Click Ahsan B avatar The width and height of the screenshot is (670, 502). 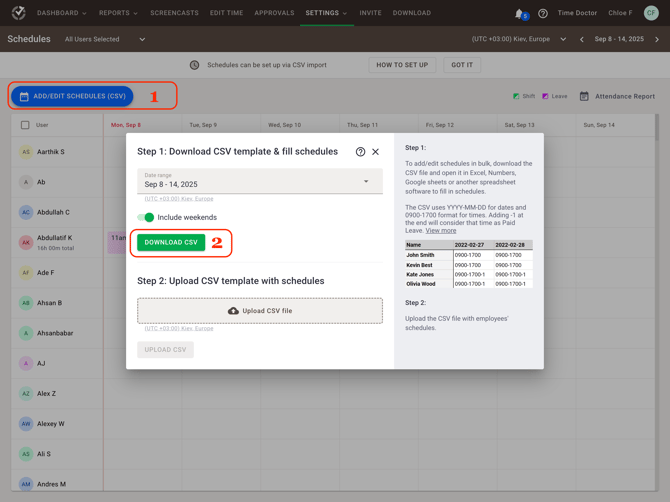26,303
